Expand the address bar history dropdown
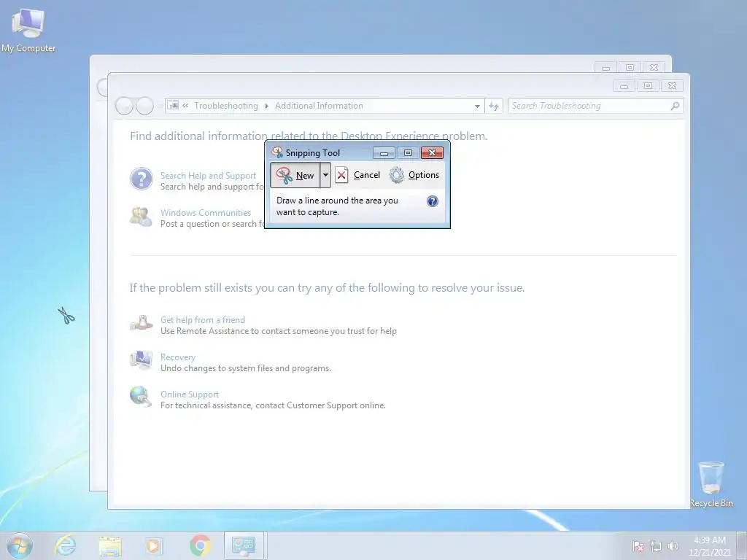Image resolution: width=747 pixels, height=560 pixels. pos(477,106)
